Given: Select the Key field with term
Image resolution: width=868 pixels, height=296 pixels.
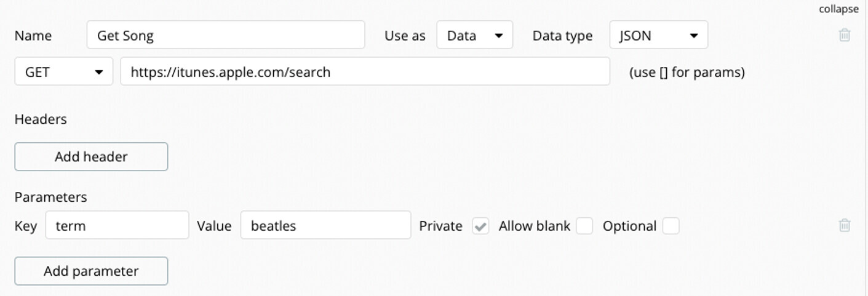Looking at the screenshot, I should 117,226.
